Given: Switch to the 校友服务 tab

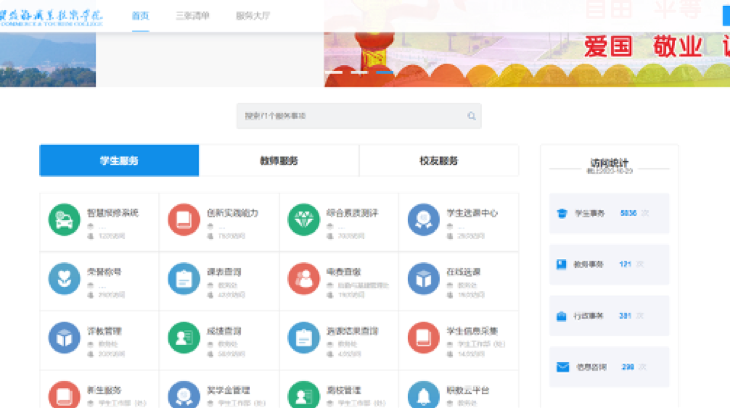Looking at the screenshot, I should coord(438,161).
